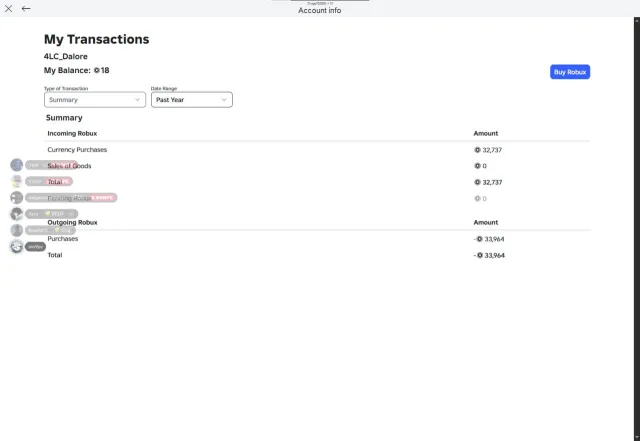Click the Robux icon in outgoing Purchases row
The height and width of the screenshot is (441, 640).
(x=480, y=239)
